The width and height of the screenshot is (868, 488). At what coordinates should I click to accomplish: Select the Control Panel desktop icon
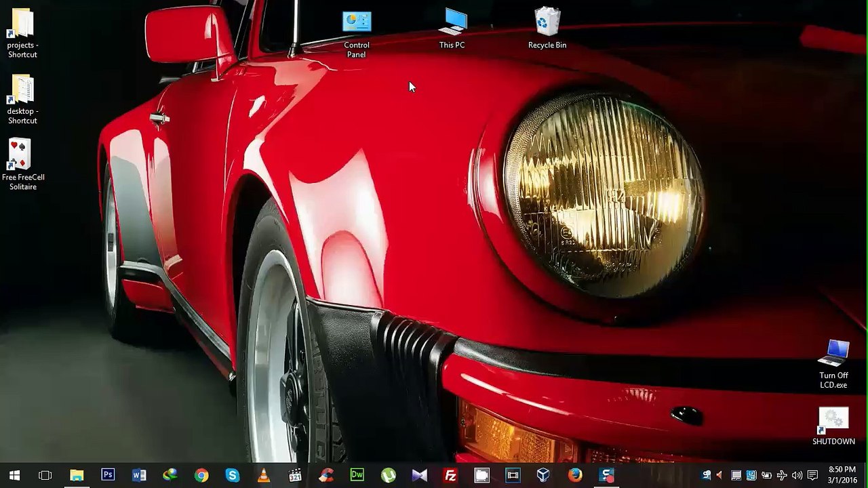pos(357,34)
